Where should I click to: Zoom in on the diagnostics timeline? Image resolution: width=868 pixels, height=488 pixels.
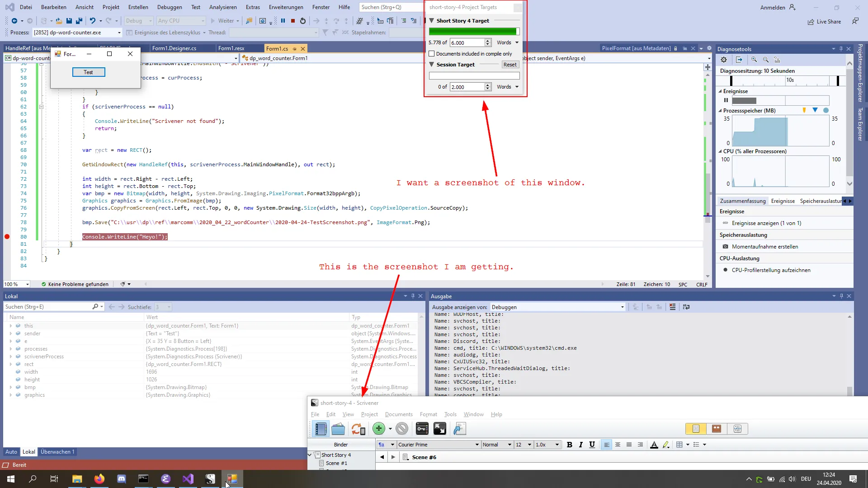point(754,60)
